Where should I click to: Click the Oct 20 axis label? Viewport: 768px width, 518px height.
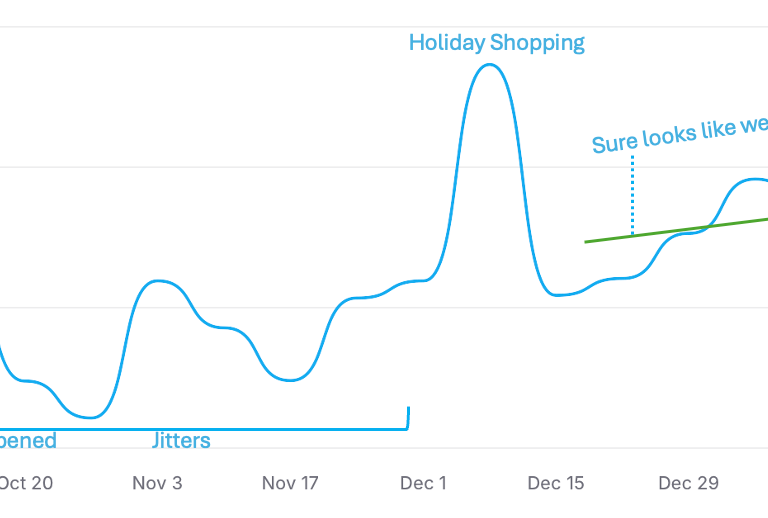[x=26, y=483]
